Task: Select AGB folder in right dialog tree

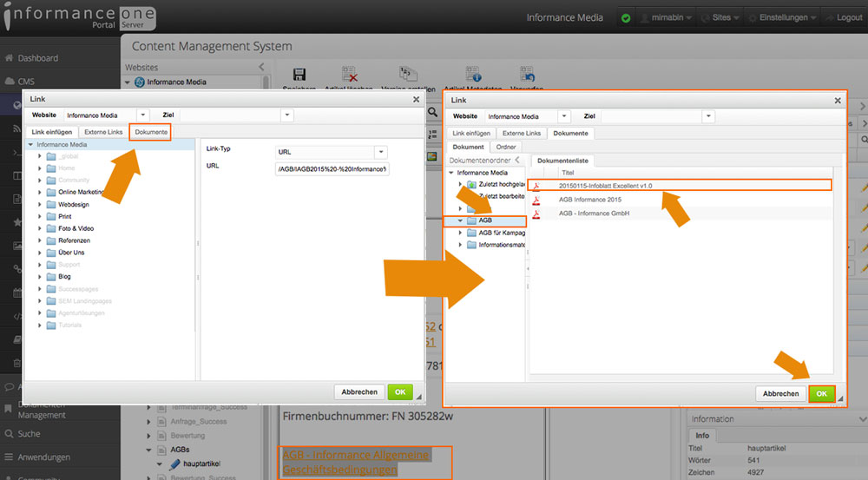Action: [485, 220]
